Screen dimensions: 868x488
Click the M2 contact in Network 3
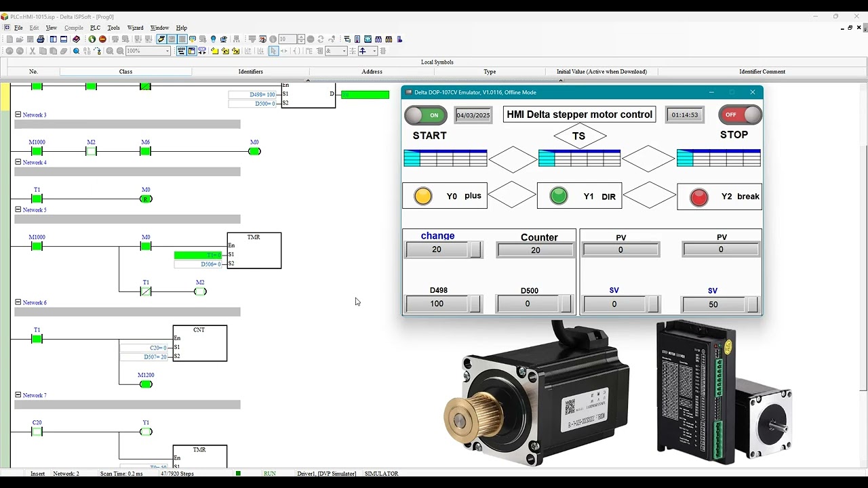[x=91, y=151]
